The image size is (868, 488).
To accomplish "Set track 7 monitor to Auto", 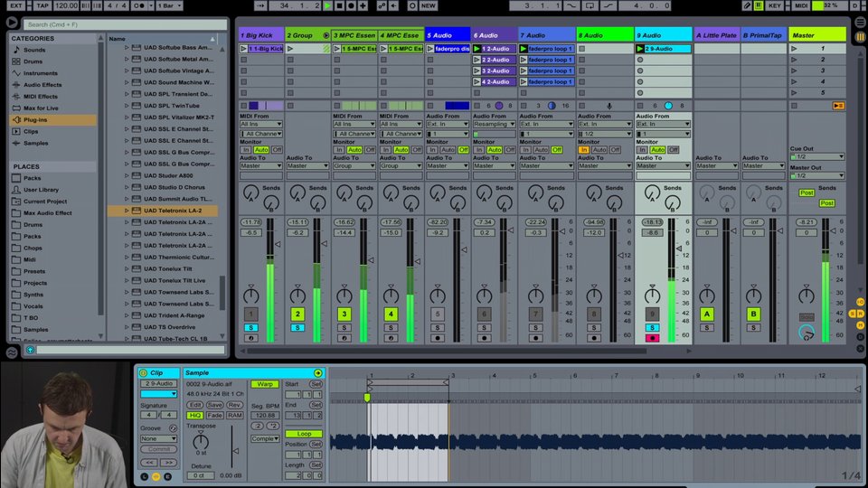I will point(541,150).
